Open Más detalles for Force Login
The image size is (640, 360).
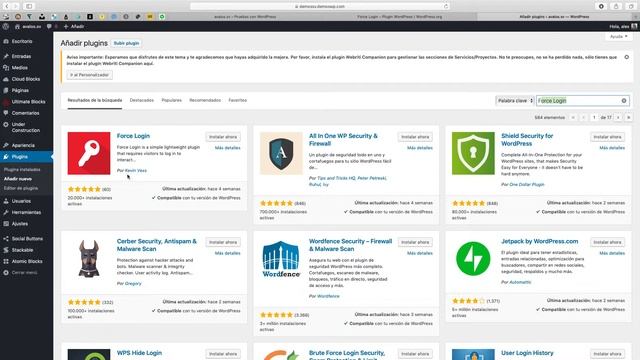coord(228,148)
